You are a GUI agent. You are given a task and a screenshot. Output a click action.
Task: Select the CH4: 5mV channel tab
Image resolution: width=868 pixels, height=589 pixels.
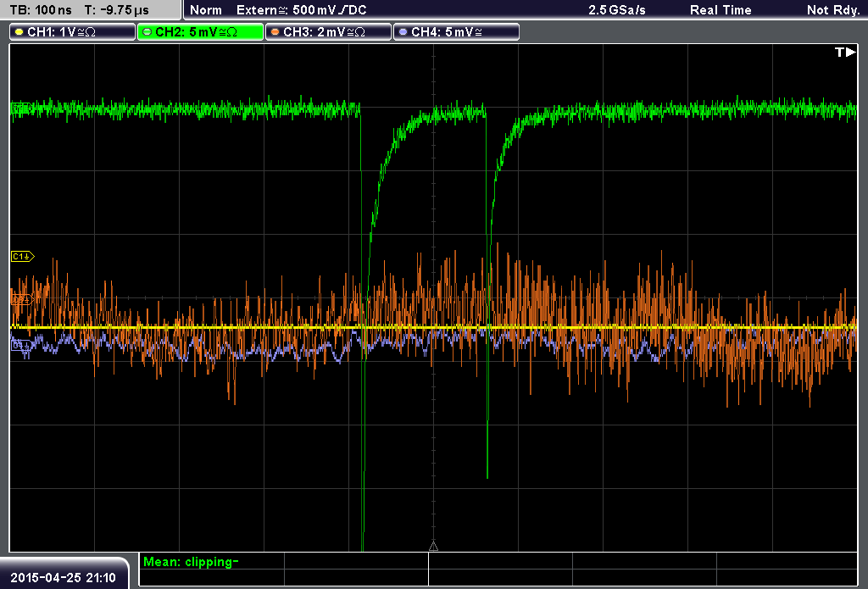tap(456, 32)
